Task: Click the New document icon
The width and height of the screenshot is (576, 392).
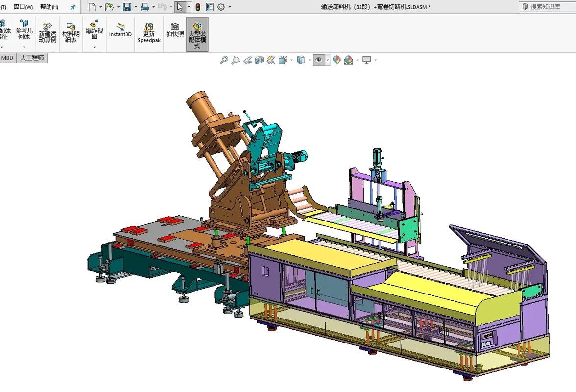Action: click(92, 7)
